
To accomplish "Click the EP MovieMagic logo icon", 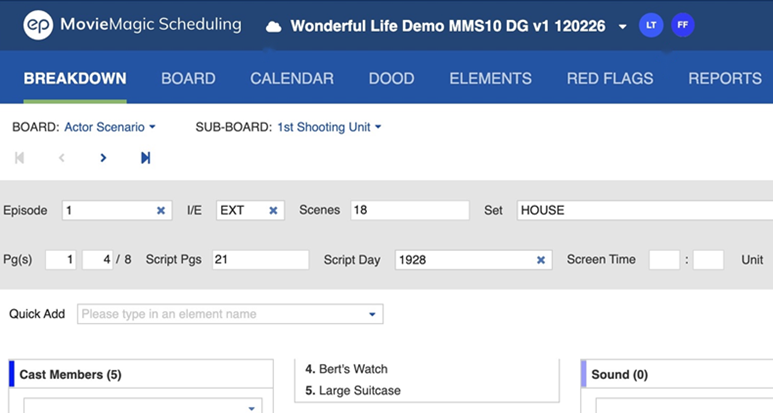I will [x=38, y=25].
